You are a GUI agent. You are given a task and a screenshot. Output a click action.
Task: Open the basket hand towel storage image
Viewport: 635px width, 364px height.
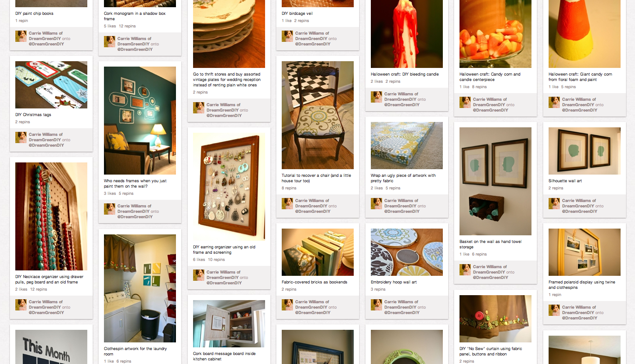495,181
